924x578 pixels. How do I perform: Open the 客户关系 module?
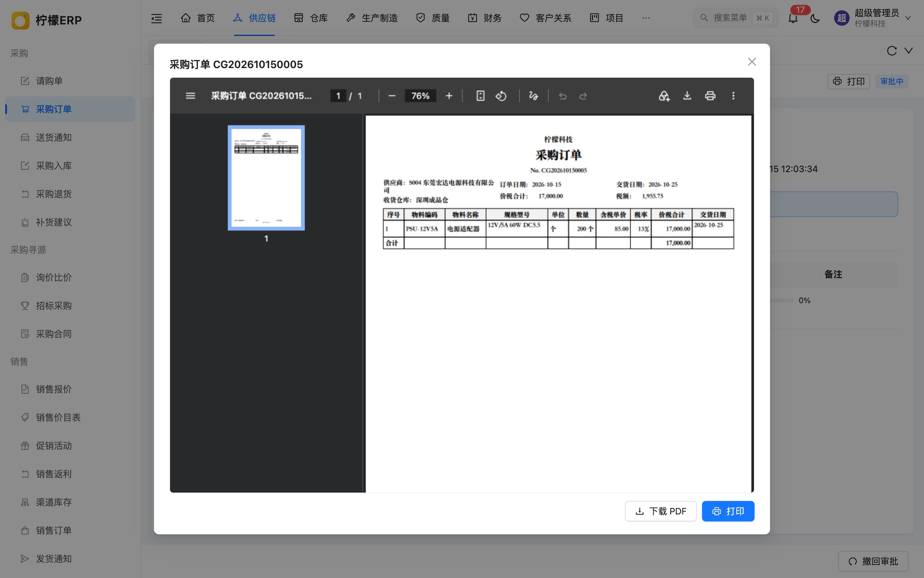coord(545,18)
